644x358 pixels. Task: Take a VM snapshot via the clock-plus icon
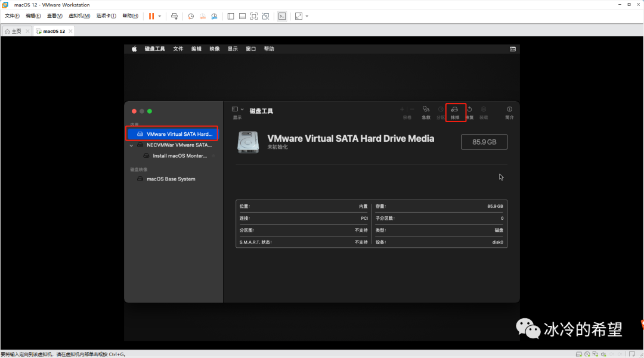point(191,17)
